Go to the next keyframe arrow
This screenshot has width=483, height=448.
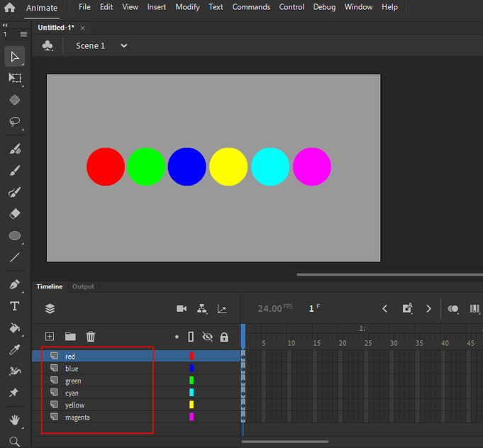click(x=428, y=308)
